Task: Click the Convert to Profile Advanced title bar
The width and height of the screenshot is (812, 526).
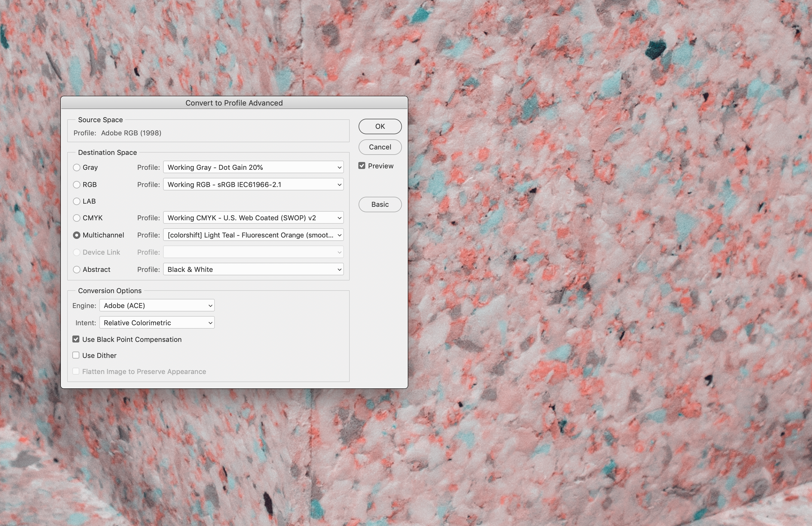Action: click(234, 103)
